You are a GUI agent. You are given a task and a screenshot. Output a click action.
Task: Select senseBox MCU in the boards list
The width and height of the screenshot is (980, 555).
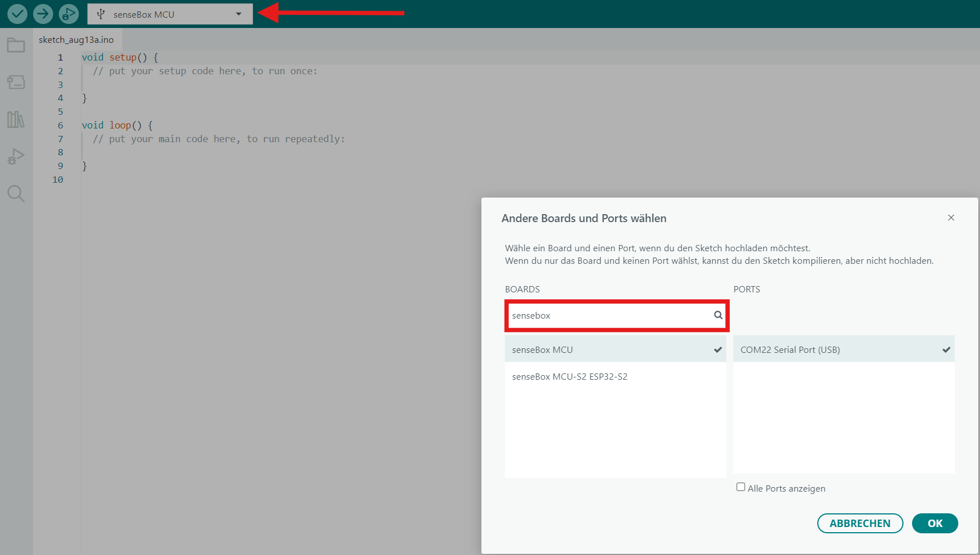tap(615, 349)
